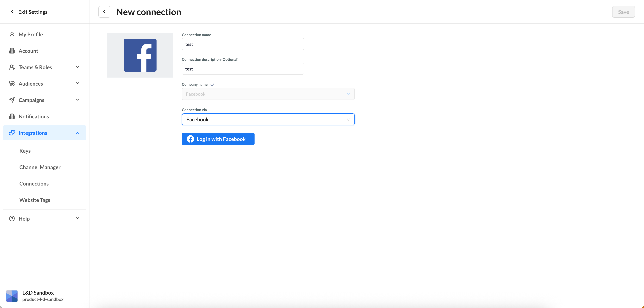Viewport: 644px width, 308px height.
Task: Click the Integrations puzzle icon
Action: pyautogui.click(x=12, y=133)
